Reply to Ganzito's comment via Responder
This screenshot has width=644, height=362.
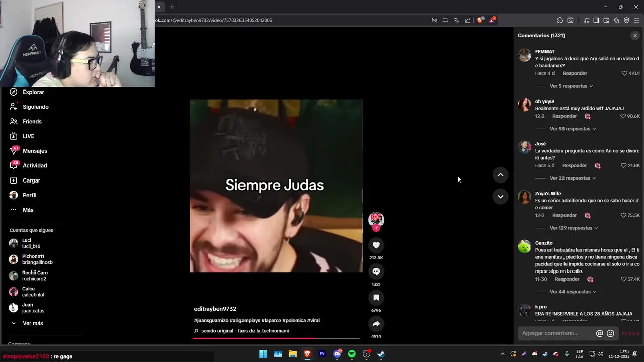(x=567, y=279)
